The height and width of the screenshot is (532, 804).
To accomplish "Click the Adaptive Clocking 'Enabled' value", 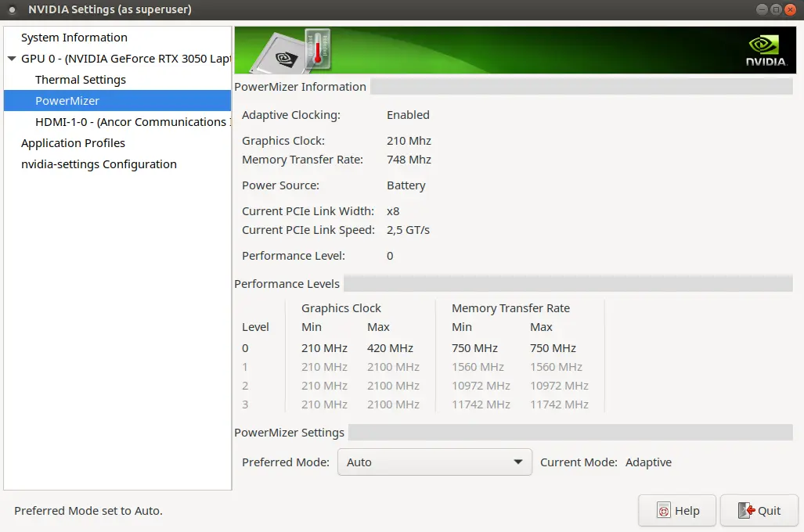I will pyautogui.click(x=408, y=115).
